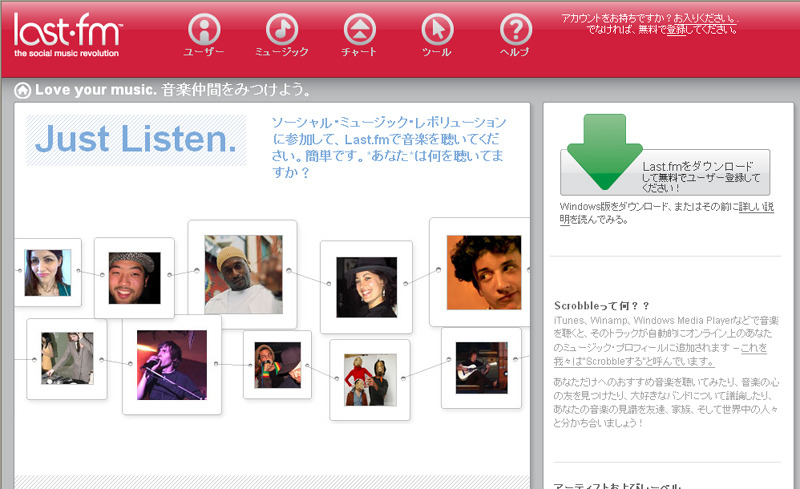Open the ミュージック music note icon
Image resolution: width=800 pixels, height=489 pixels.
point(282,29)
